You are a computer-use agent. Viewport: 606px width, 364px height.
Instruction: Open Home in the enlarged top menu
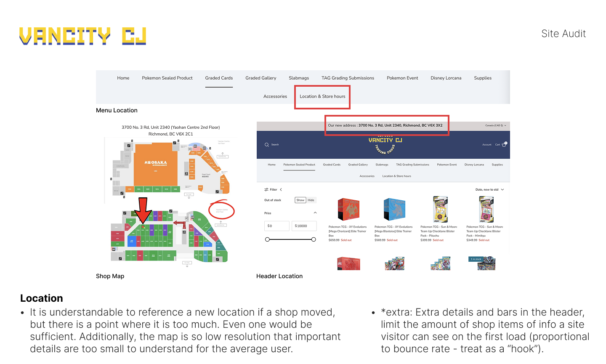[x=123, y=78]
